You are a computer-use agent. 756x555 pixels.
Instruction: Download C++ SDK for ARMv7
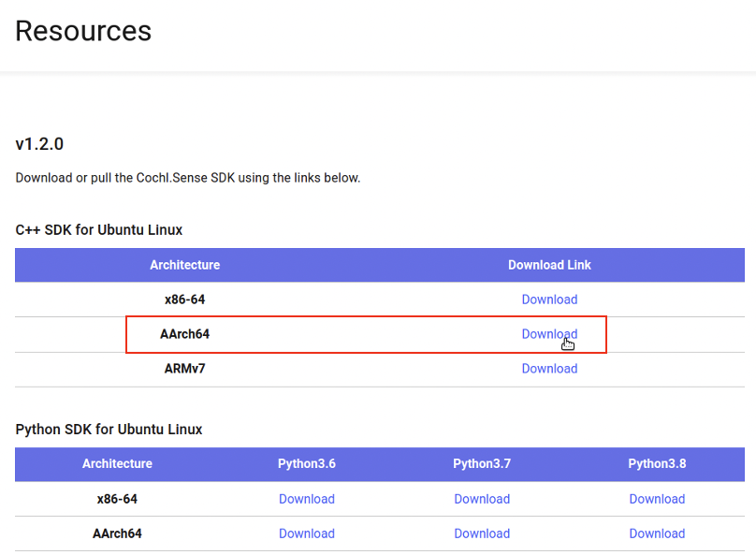(549, 369)
